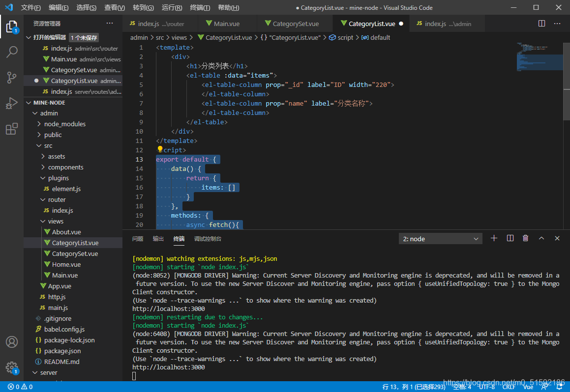Open the '2: node' terminal dropdown
The image size is (570, 392).
click(441, 239)
